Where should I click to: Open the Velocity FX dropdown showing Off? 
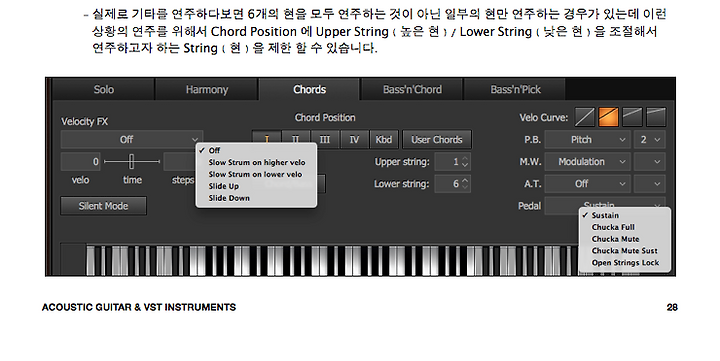point(131,139)
